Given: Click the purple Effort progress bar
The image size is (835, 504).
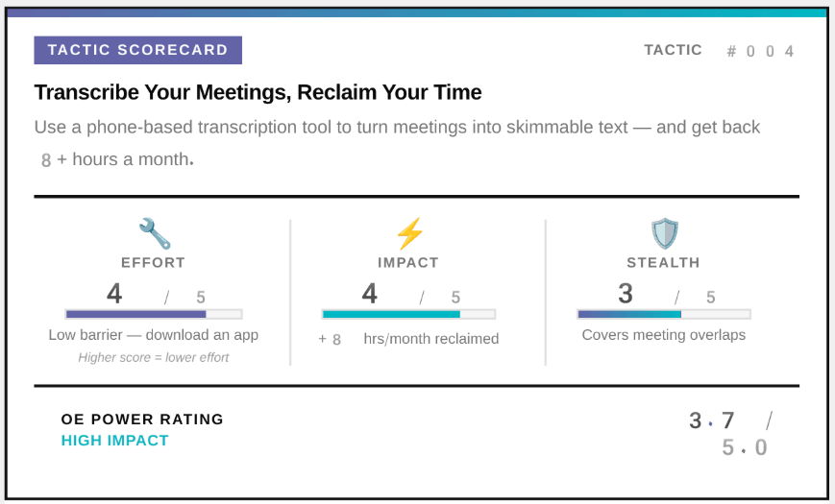Looking at the screenshot, I should click(x=153, y=314).
